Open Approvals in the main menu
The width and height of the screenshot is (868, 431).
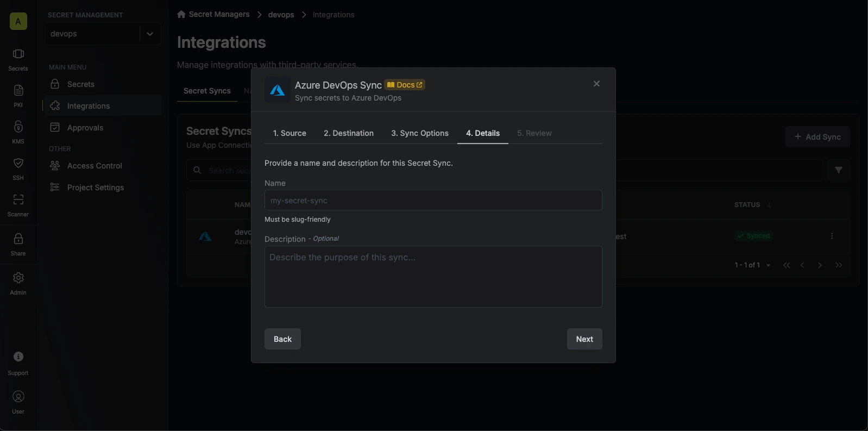pyautogui.click(x=102, y=128)
